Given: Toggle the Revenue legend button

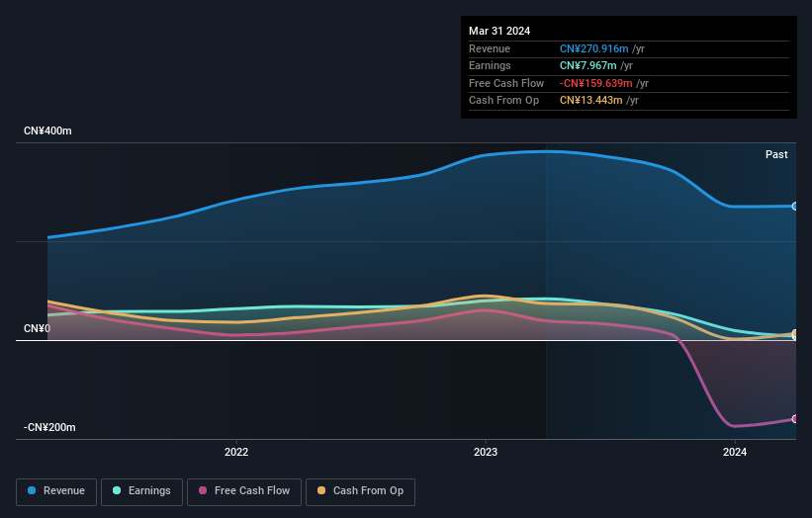Looking at the screenshot, I should [x=56, y=491].
